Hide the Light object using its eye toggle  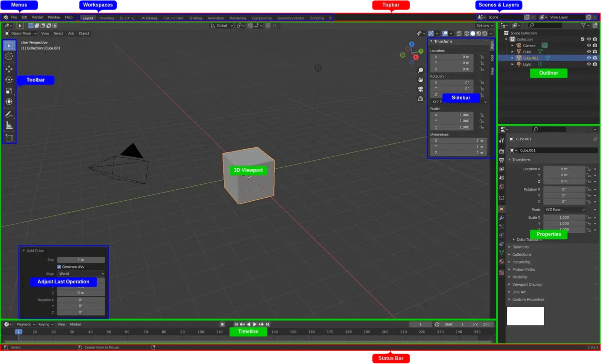[x=589, y=64]
